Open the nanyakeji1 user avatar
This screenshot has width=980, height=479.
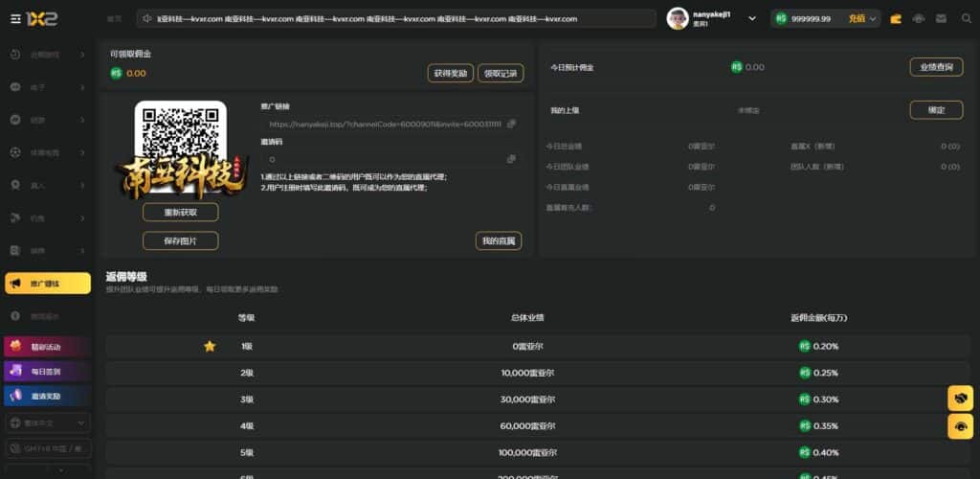[x=678, y=19]
